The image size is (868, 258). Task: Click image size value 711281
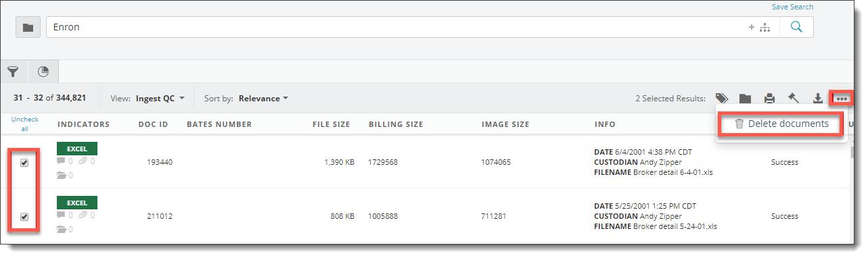(x=494, y=217)
